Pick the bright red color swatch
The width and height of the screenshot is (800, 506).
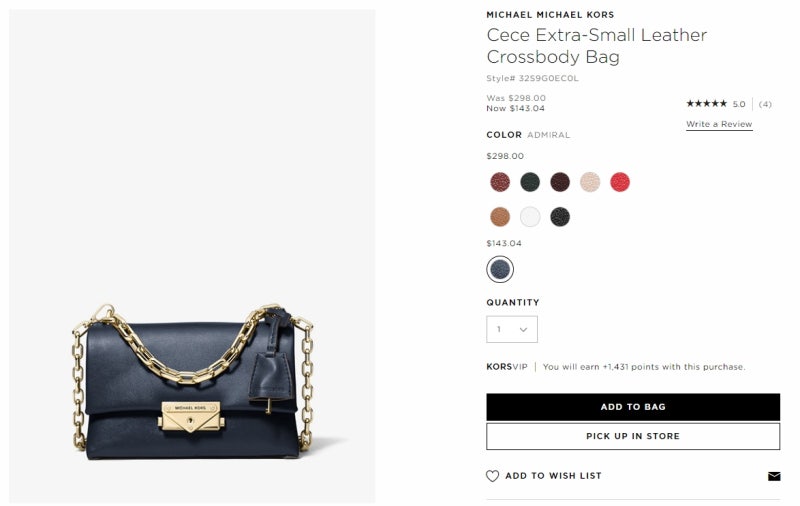[x=620, y=182]
